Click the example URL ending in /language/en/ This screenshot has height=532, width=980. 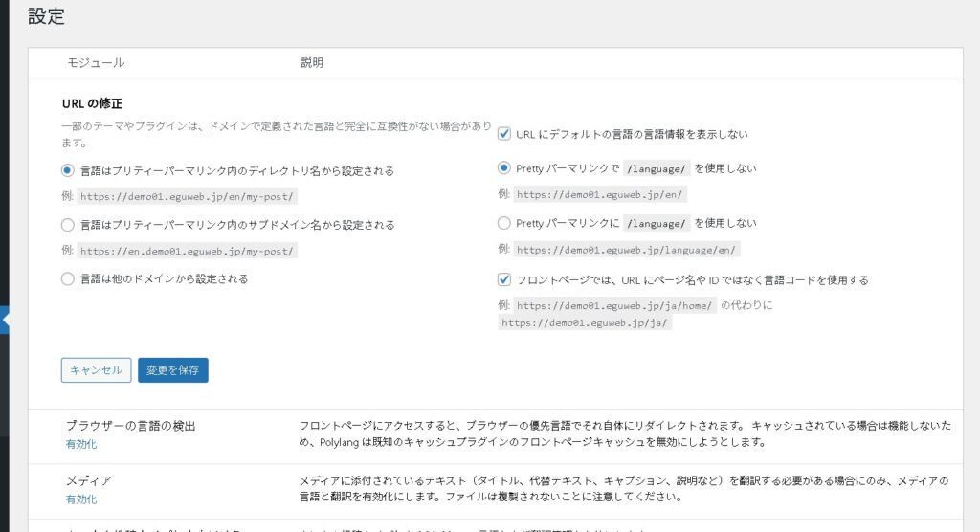tap(601, 250)
